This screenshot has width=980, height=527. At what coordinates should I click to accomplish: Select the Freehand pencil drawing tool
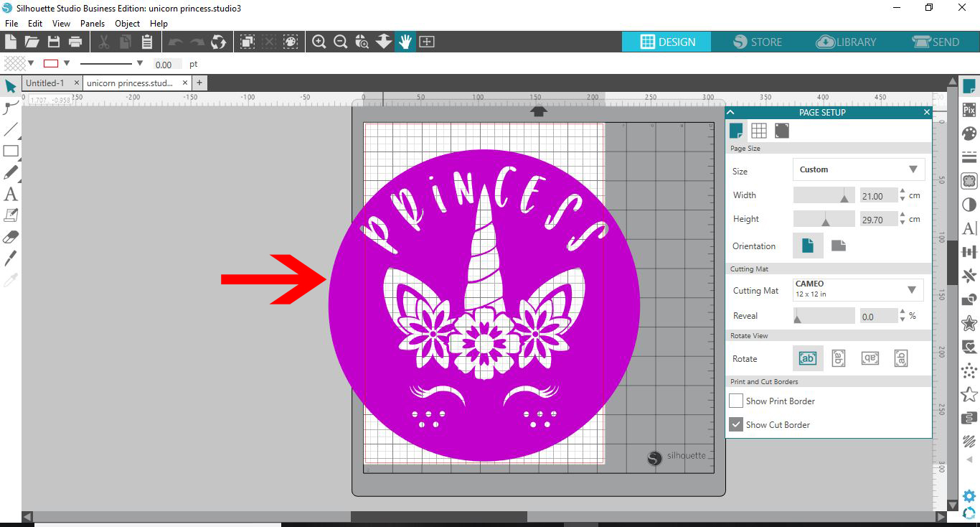click(x=11, y=173)
